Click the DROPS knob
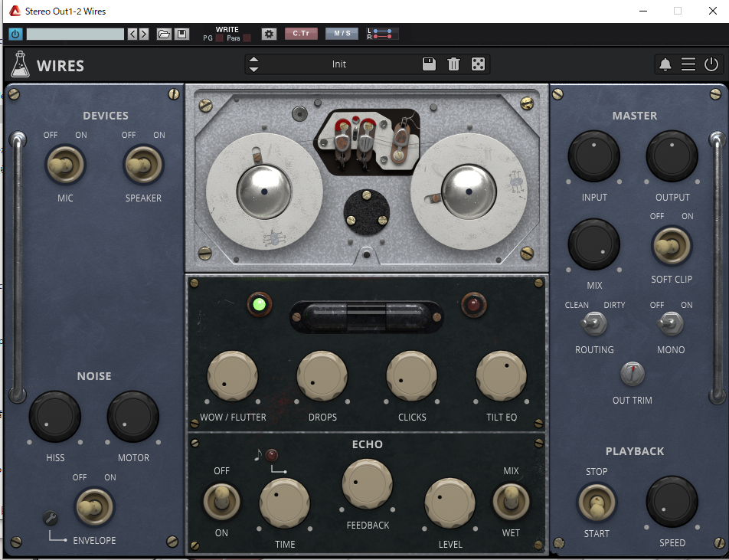This screenshot has height=560, width=729. [322, 376]
